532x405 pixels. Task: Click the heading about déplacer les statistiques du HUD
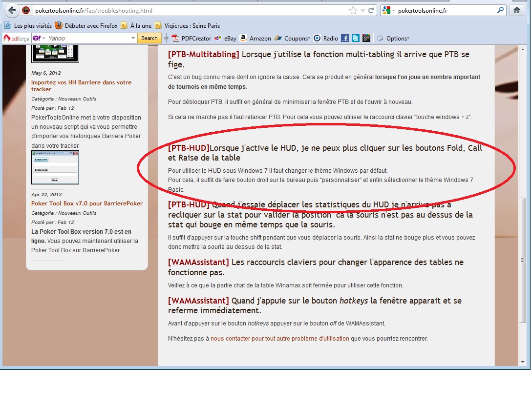(320, 215)
